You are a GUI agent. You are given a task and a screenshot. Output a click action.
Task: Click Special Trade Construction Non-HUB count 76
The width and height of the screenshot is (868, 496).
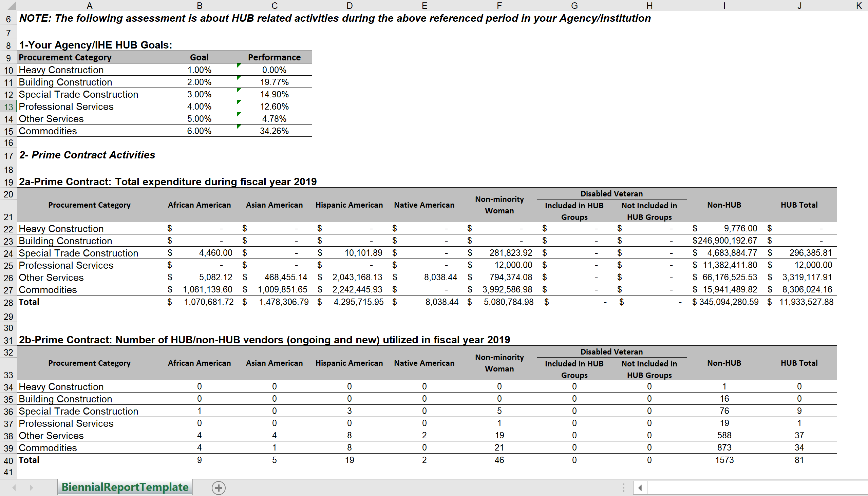pyautogui.click(x=724, y=411)
